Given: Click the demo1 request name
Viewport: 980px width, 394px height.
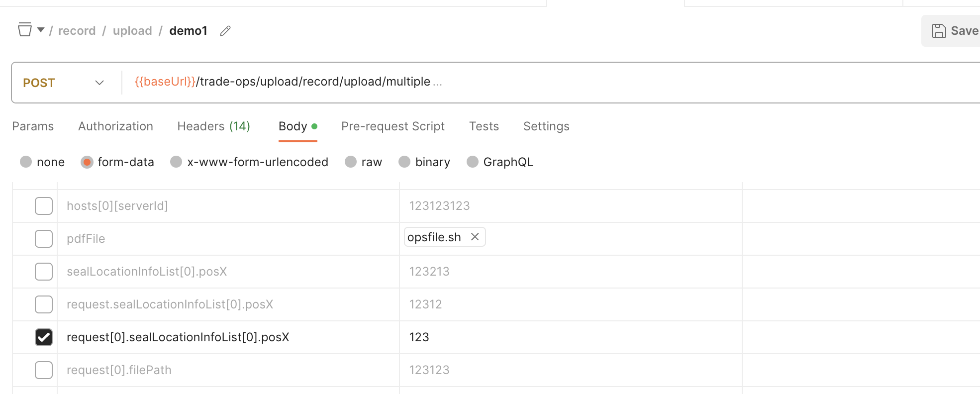Looking at the screenshot, I should click(188, 31).
